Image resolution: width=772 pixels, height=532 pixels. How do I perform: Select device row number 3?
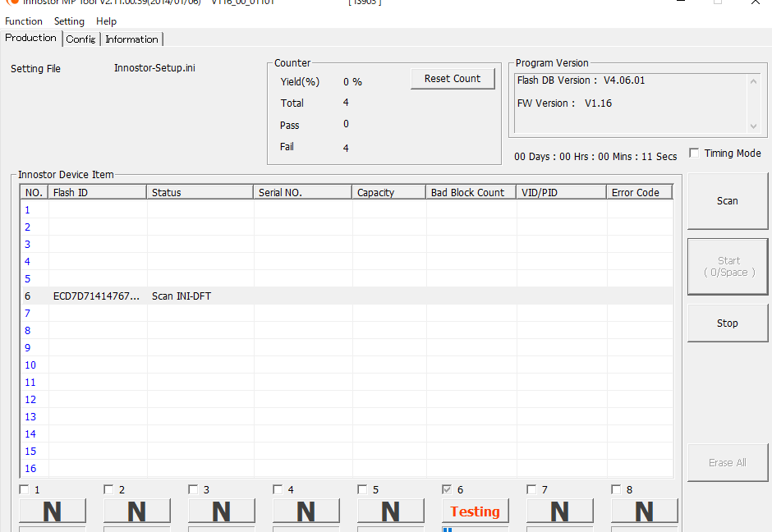(x=347, y=244)
